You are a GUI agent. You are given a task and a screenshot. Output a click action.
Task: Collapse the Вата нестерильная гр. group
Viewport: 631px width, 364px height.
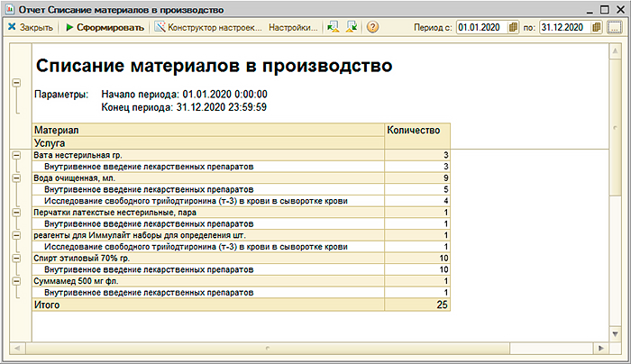[16, 156]
